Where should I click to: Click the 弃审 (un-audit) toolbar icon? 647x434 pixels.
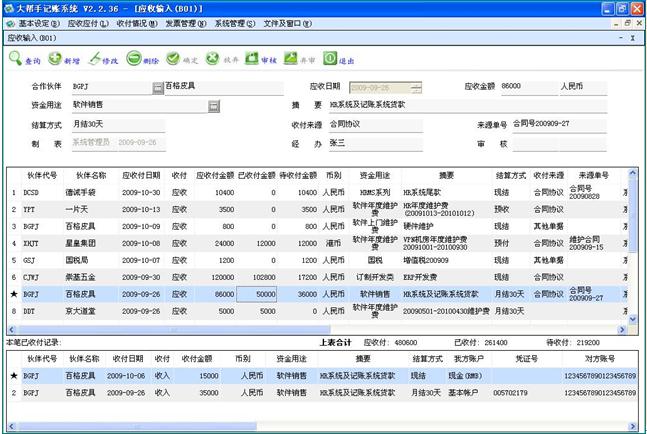pyautogui.click(x=290, y=58)
